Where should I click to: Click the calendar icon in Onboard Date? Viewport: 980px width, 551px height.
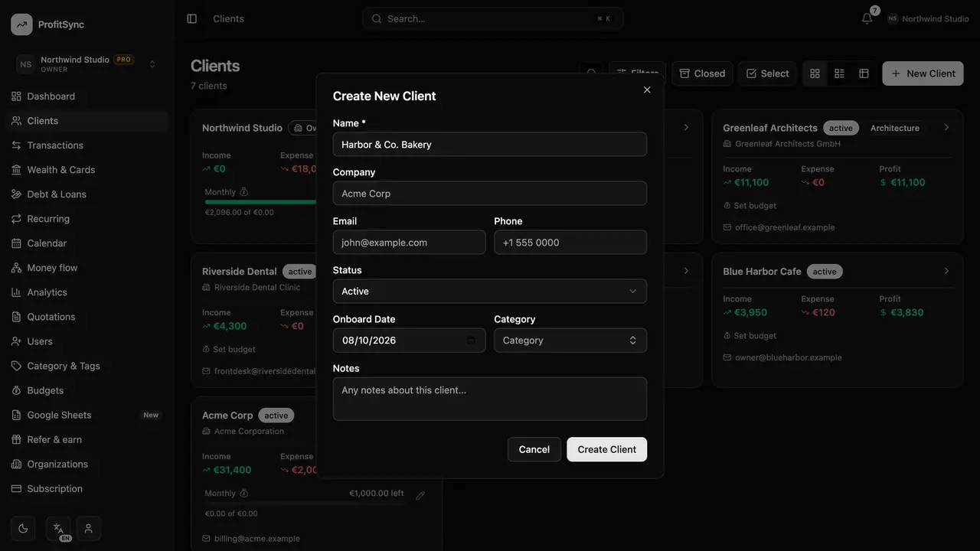[471, 341]
